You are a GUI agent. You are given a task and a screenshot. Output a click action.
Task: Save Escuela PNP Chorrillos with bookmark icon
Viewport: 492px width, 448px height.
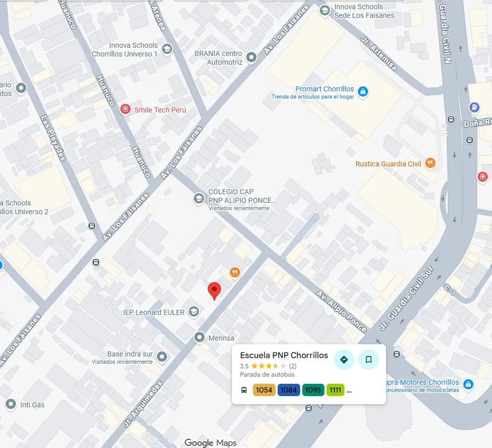pyautogui.click(x=369, y=360)
